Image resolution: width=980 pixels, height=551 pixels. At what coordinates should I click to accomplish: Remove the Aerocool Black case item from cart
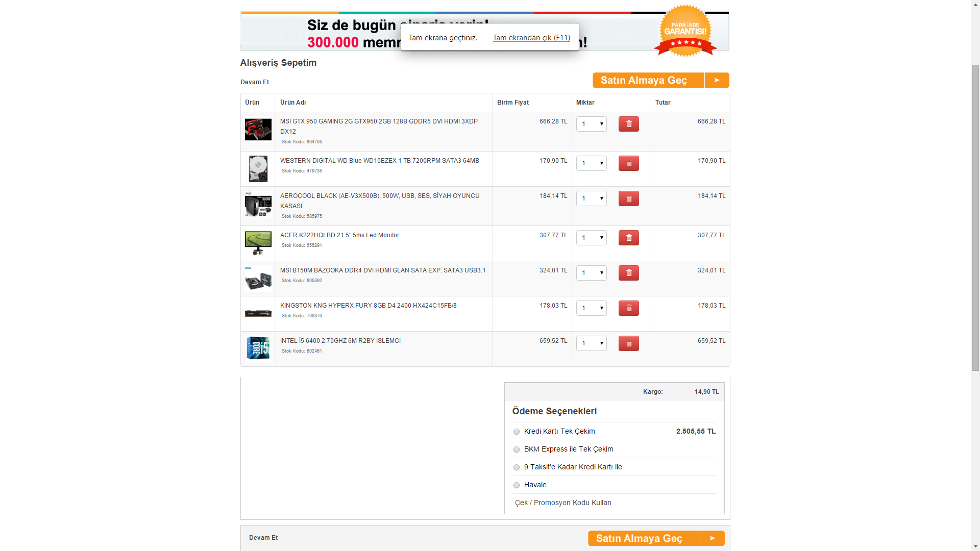click(x=628, y=198)
